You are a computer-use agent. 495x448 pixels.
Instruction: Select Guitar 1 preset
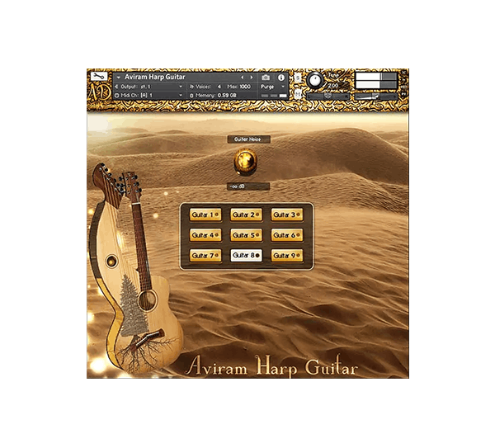coord(205,215)
